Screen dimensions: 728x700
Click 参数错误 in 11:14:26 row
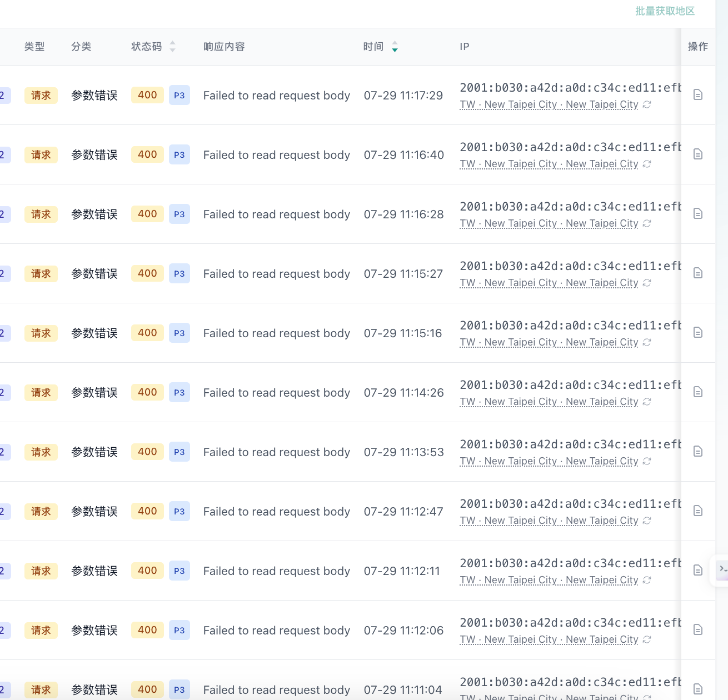(94, 393)
